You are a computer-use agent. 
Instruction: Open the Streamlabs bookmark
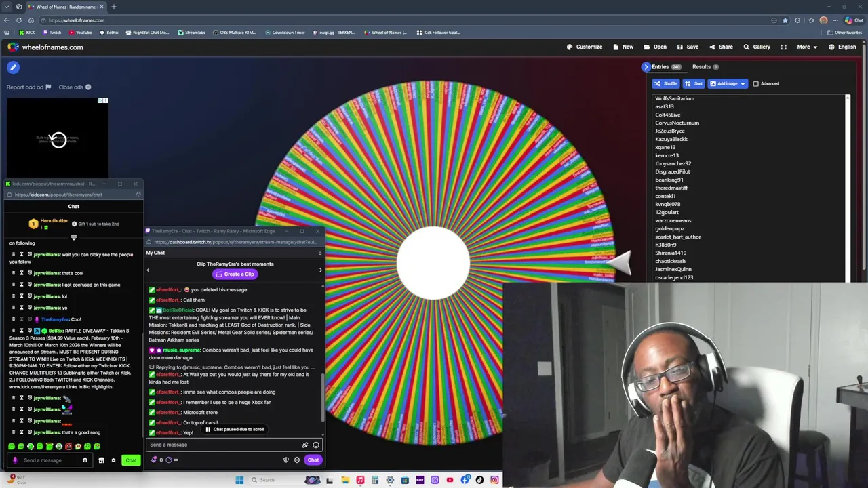tap(191, 33)
